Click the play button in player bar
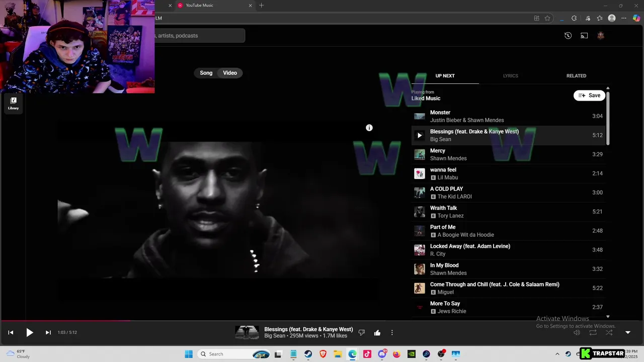The image size is (644, 362). point(29,332)
